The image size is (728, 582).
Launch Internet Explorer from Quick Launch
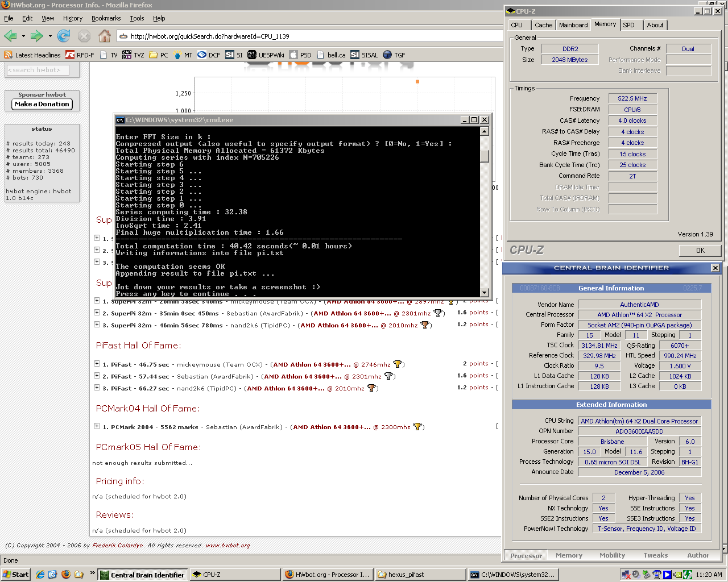pos(40,575)
